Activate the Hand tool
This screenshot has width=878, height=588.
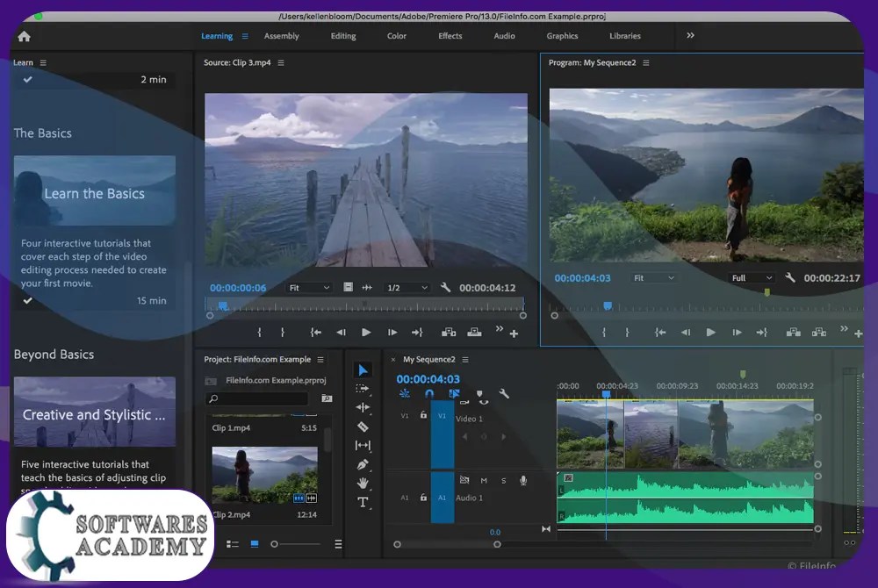363,484
